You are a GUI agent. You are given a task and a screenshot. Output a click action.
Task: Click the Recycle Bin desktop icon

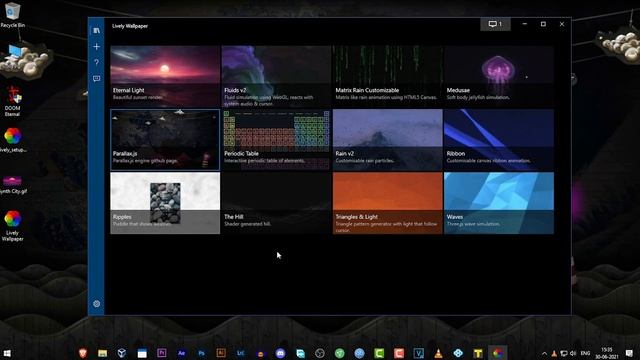pyautogui.click(x=12, y=15)
